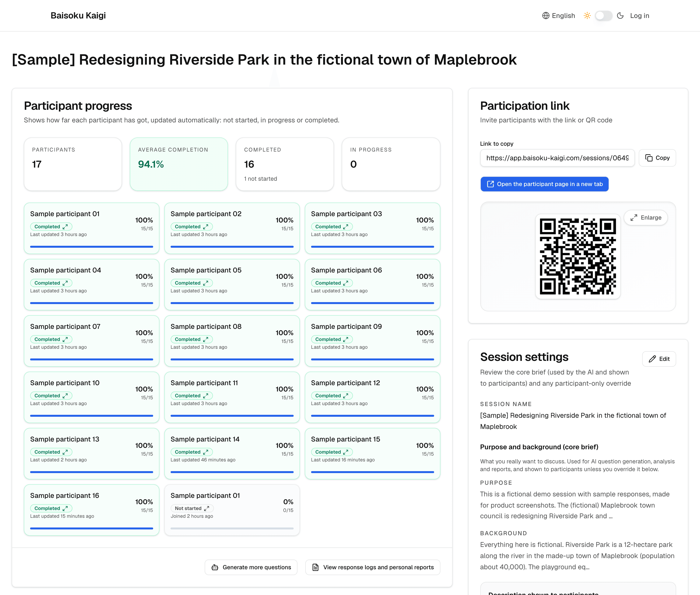
Task: Click the empty 0% progress bar
Action: click(x=232, y=528)
